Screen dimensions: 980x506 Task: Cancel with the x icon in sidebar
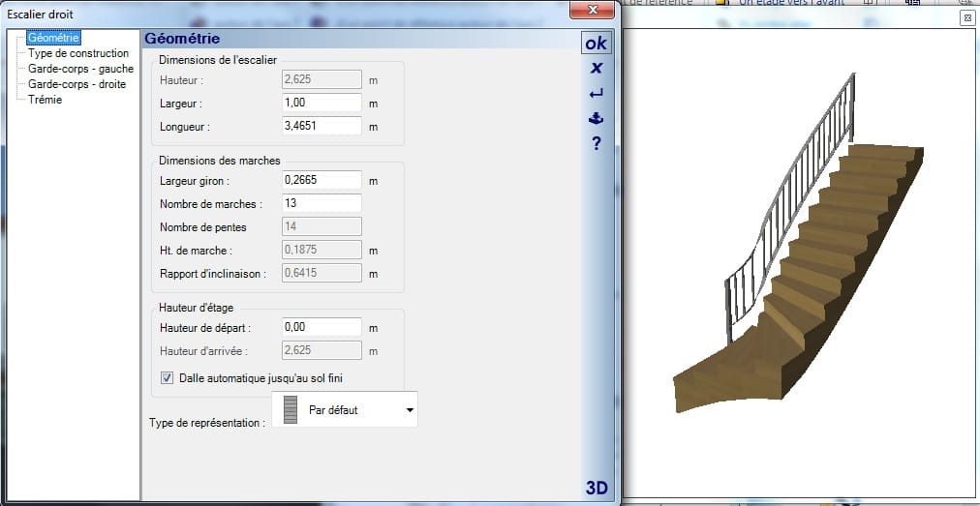pyautogui.click(x=597, y=68)
